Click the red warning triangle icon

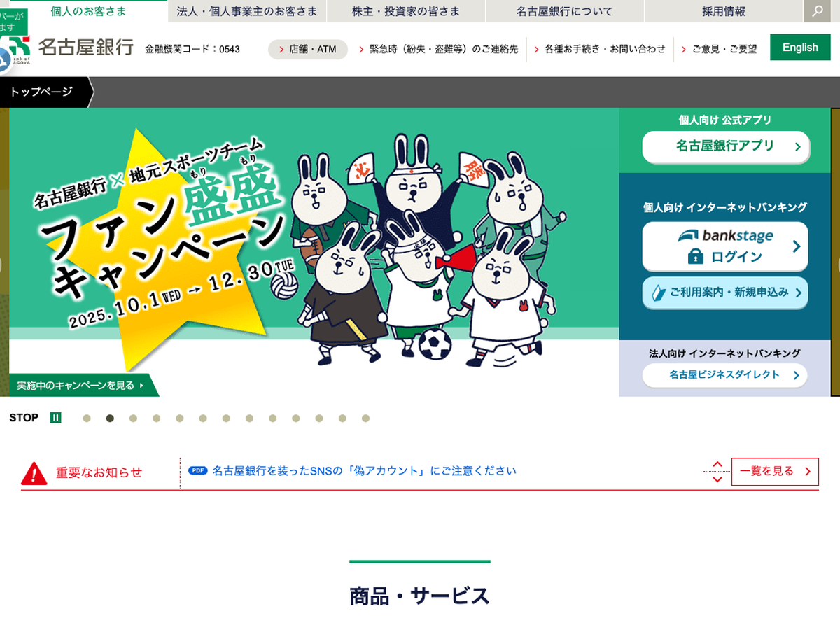coord(34,474)
